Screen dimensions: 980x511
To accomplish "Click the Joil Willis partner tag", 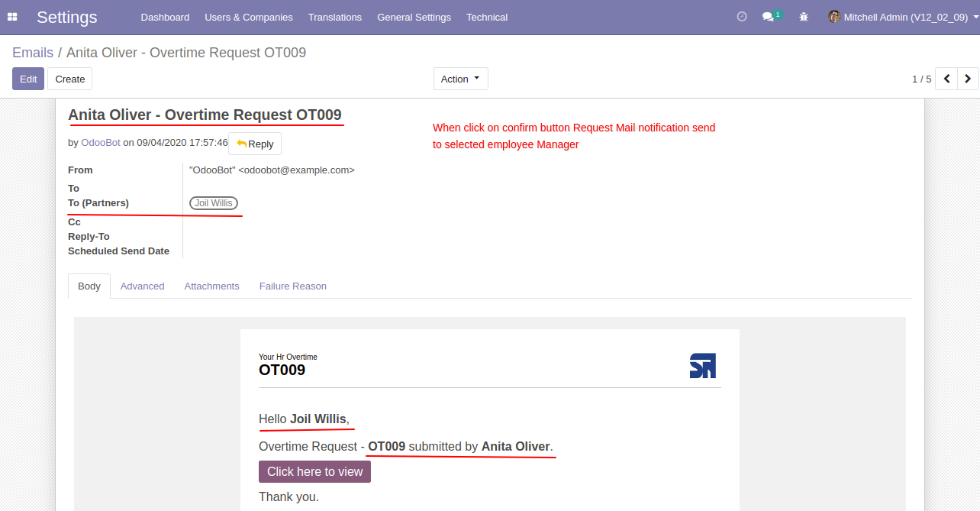I will pyautogui.click(x=214, y=203).
